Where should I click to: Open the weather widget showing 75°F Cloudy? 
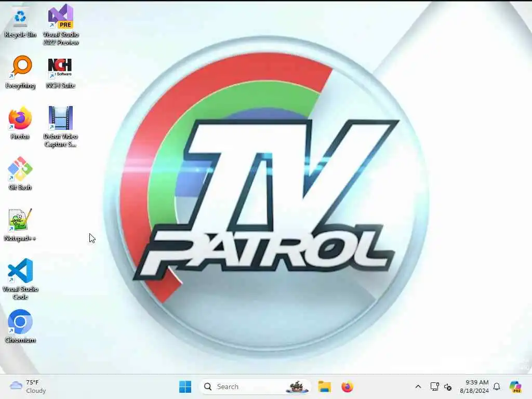28,387
